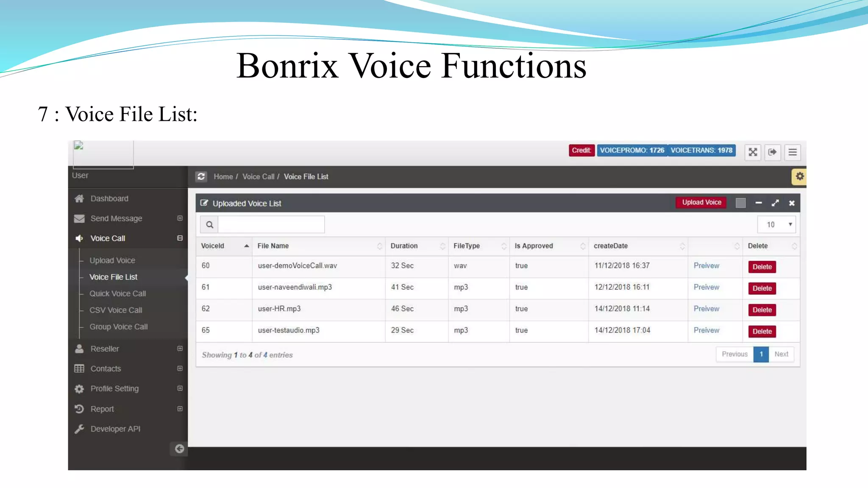Click the Profile Setting gear icon

click(x=79, y=389)
